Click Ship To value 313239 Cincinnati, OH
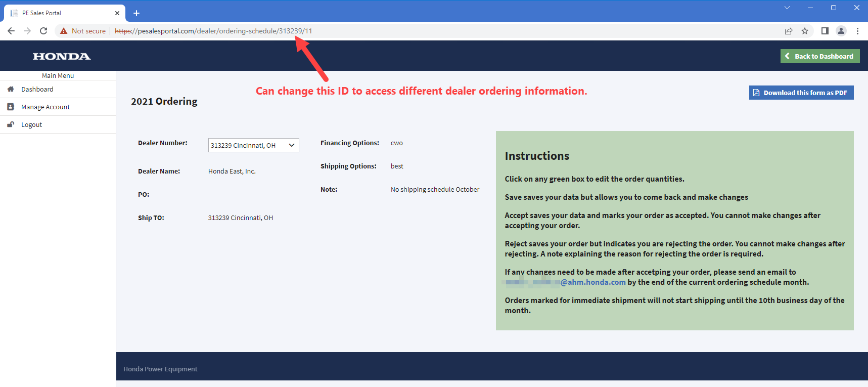Screen dimensions: 868x387 [x=241, y=218]
